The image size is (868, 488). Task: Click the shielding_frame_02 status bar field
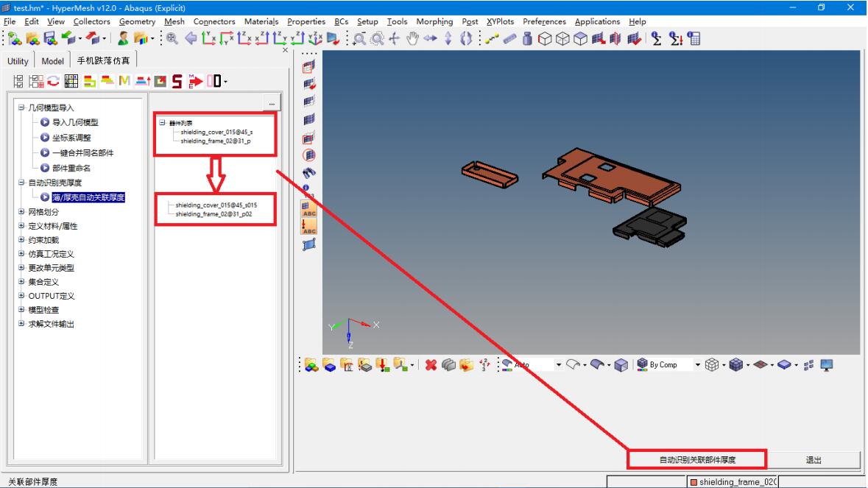coord(733,482)
